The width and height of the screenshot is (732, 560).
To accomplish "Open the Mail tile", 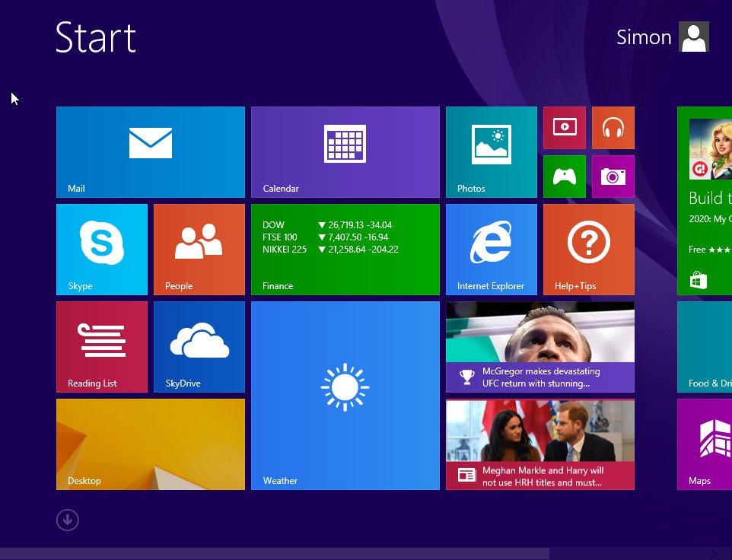I will click(x=150, y=151).
